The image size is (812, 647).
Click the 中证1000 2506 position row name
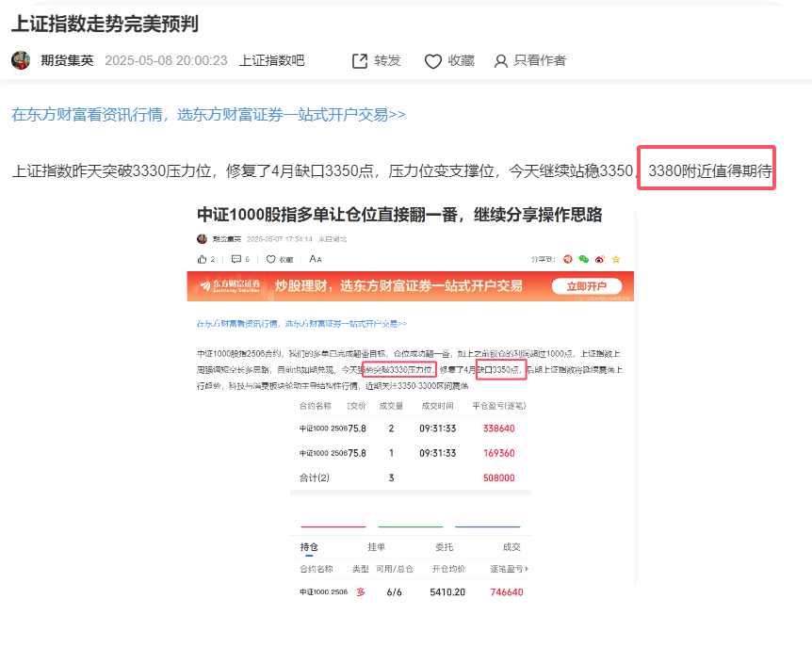coord(323,592)
